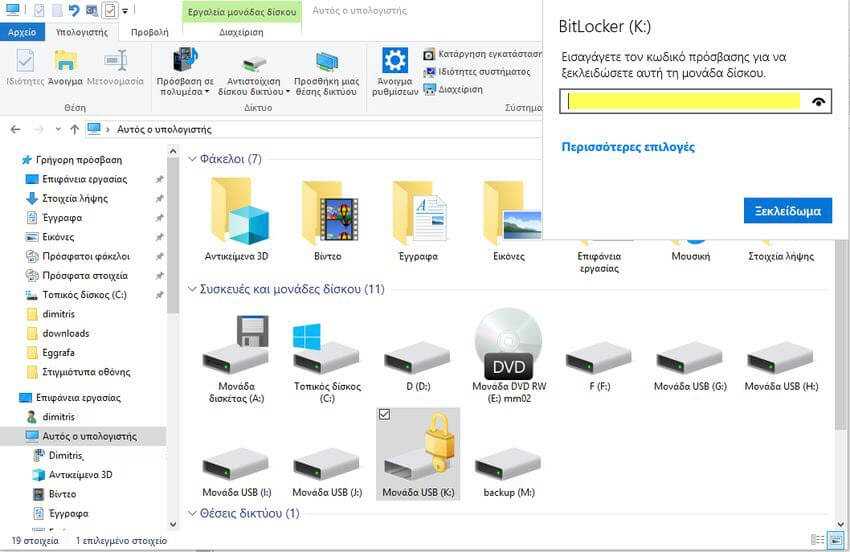Switch to Computer (Υπολογιστής) ribbon tab
This screenshot has width=850, height=552.
click(82, 33)
